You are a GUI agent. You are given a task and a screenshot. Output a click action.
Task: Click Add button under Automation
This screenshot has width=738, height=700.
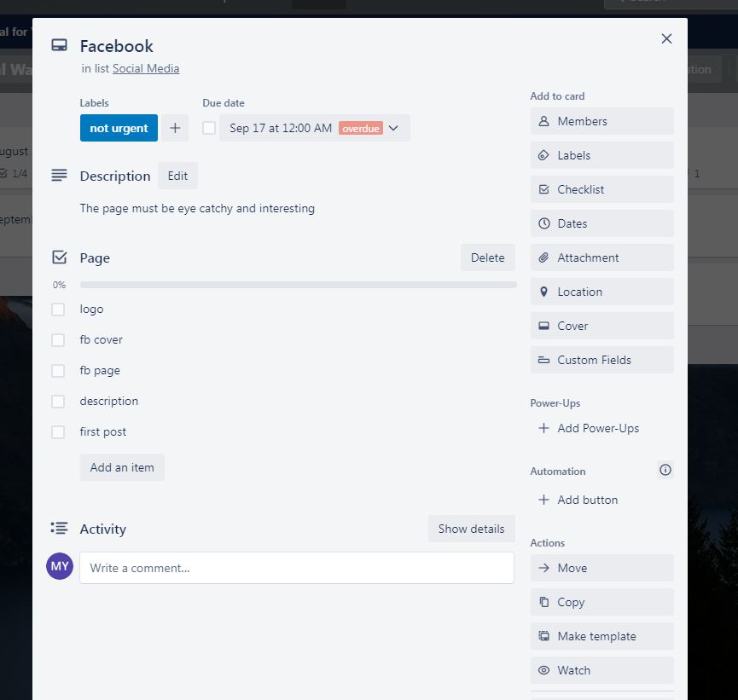coord(602,500)
